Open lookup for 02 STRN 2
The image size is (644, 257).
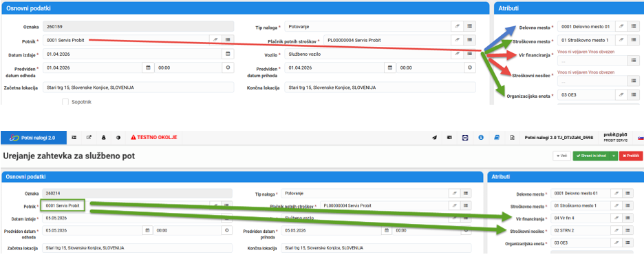(x=628, y=230)
